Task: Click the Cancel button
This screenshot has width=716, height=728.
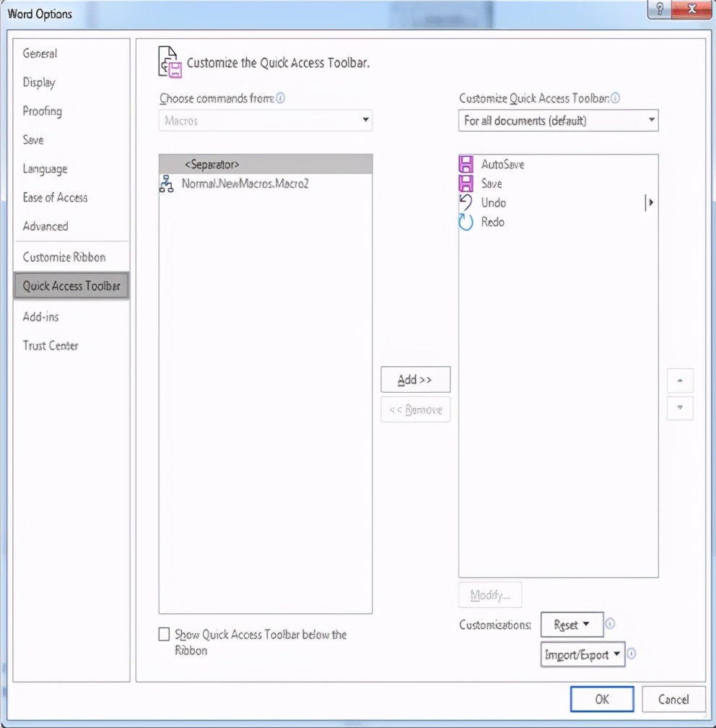Action: [x=673, y=699]
